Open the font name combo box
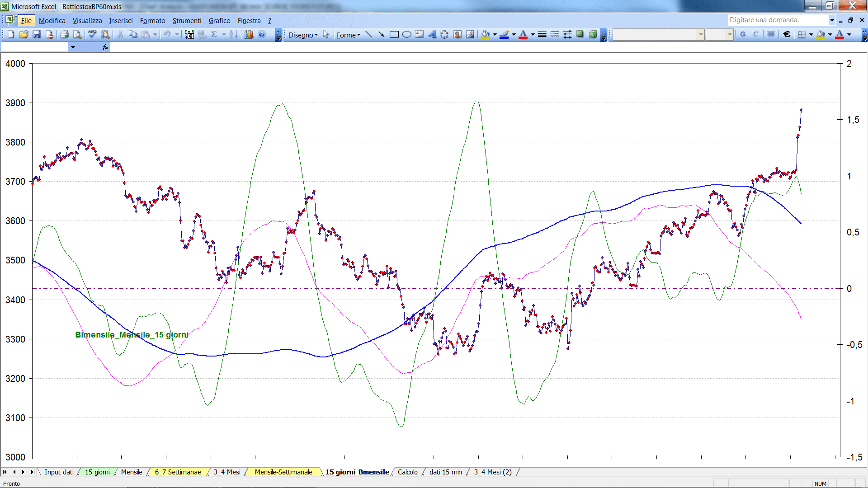 [659, 34]
